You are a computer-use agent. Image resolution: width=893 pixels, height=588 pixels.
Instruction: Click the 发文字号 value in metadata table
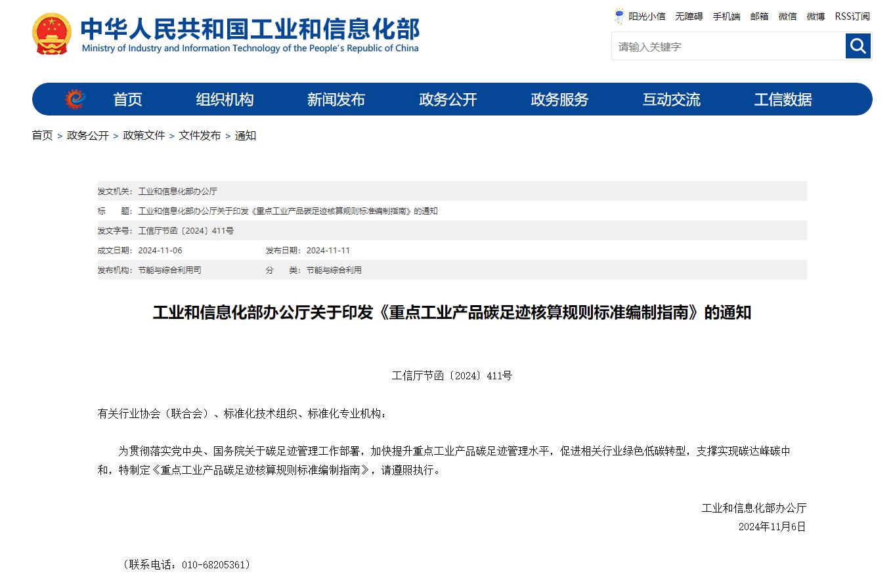[186, 230]
